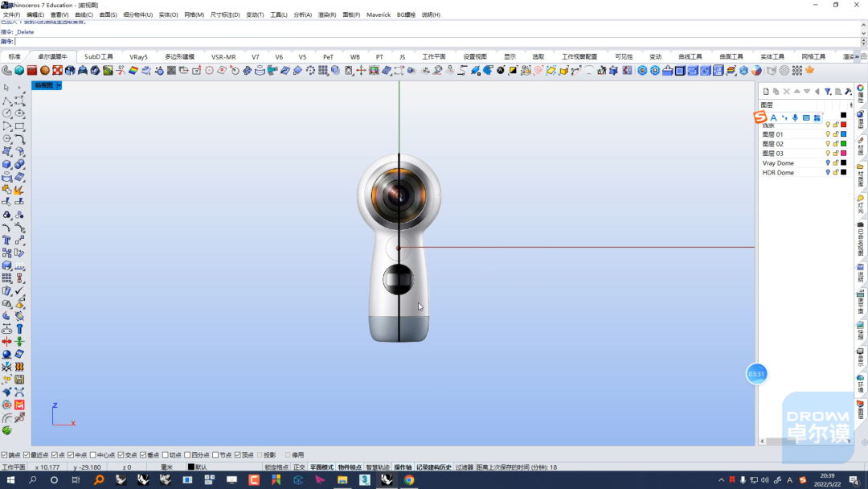Toggle 记录建构历史 in the status bar
This screenshot has width=868, height=489.
coord(433,467)
